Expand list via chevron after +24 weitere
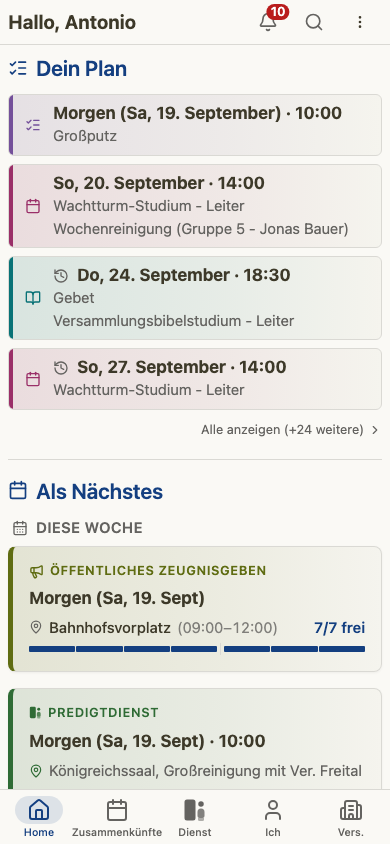Image resolution: width=390 pixels, height=844 pixels. coord(375,430)
